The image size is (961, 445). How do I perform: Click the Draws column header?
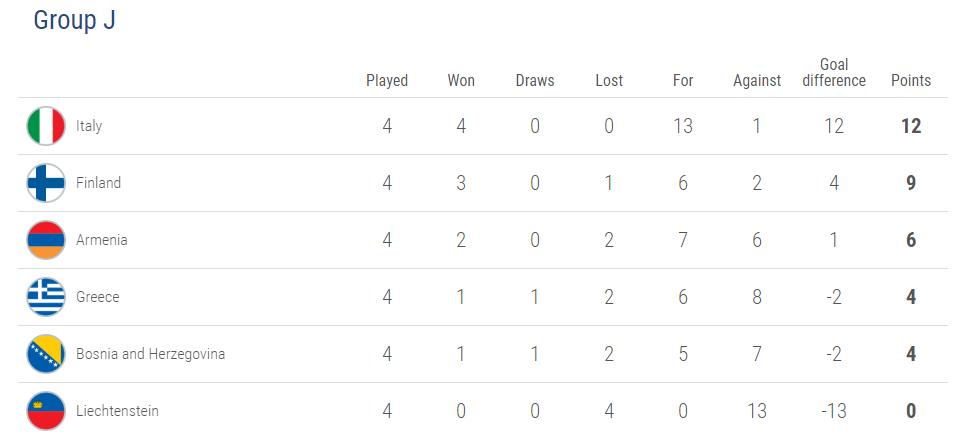click(535, 81)
